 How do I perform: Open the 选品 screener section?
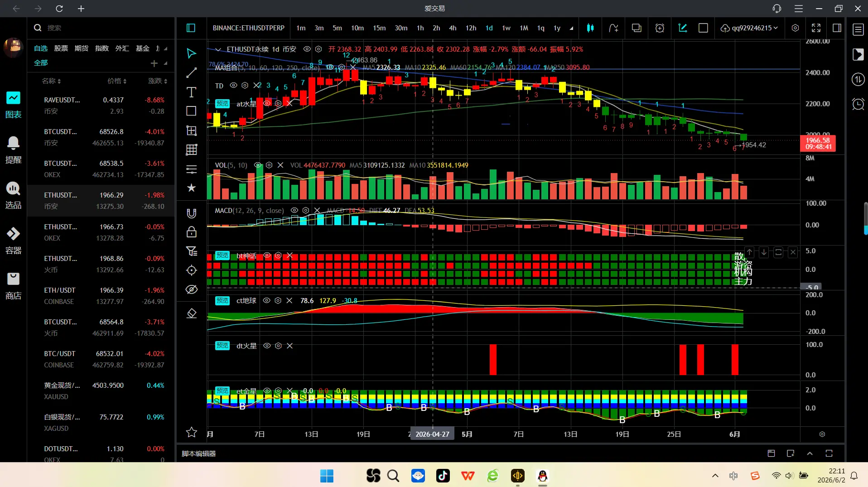pos(13,196)
